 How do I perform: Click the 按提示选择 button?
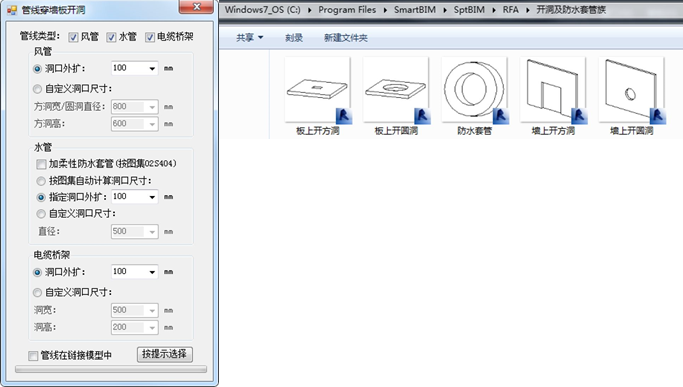(165, 354)
